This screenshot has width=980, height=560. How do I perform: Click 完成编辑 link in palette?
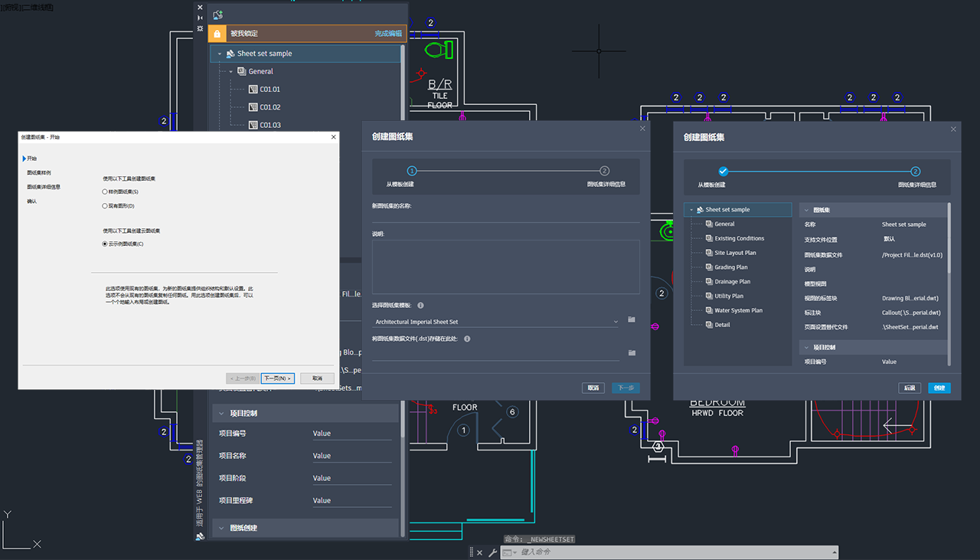click(388, 34)
